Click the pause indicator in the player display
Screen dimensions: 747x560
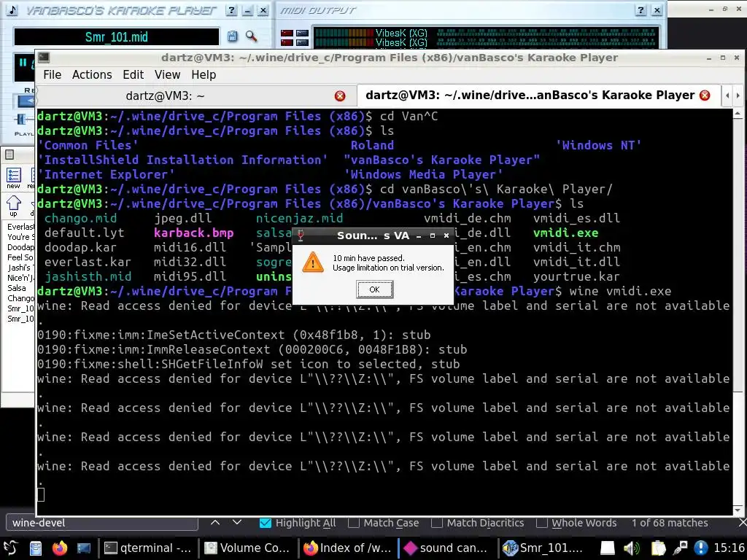pos(23,63)
